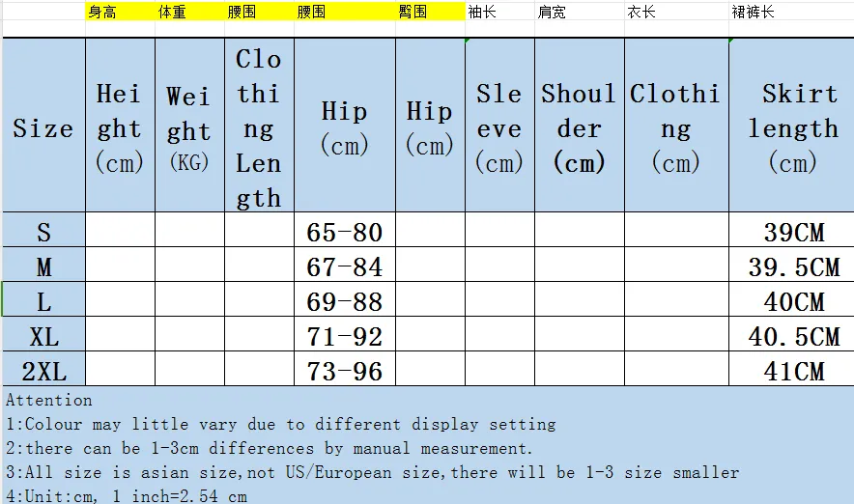This screenshot has height=504, width=854.
Task: Select the hip value 65-80 cell
Action: pyautogui.click(x=345, y=232)
